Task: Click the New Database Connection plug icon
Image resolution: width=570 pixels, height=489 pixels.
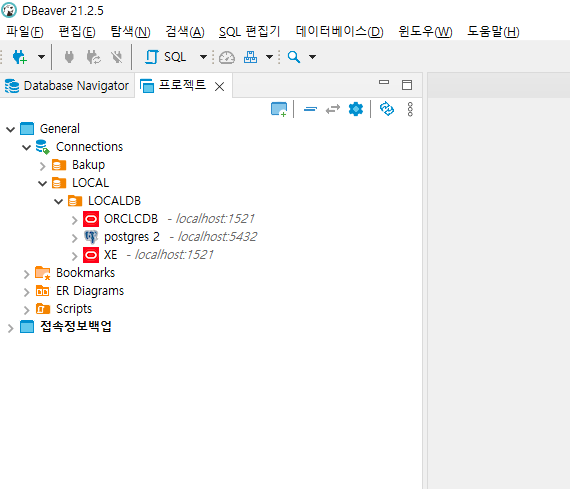Action: pos(20,57)
